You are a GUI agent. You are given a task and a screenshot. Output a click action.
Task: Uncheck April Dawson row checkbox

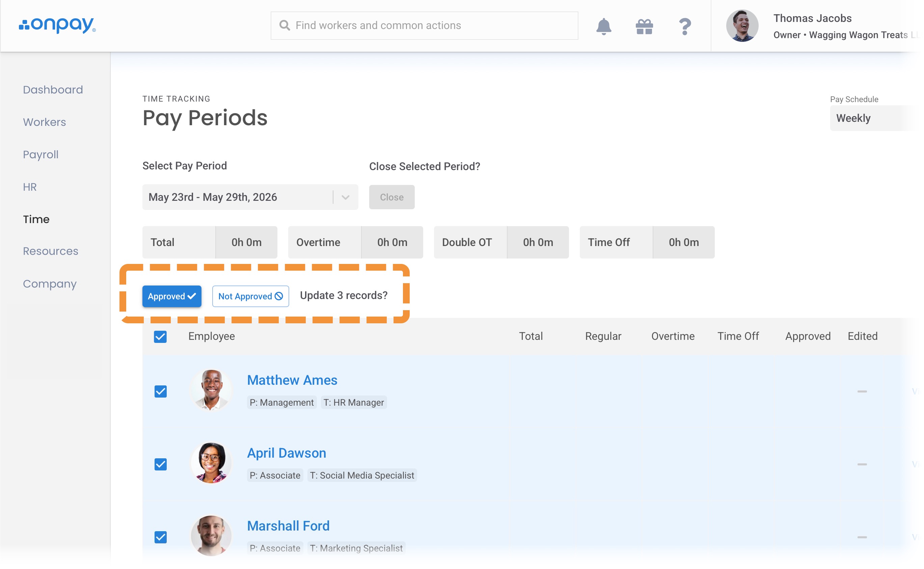click(160, 464)
